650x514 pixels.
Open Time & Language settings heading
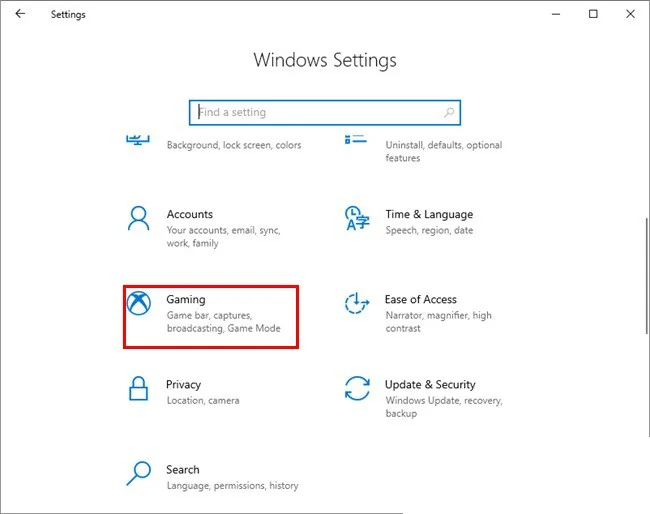point(429,214)
